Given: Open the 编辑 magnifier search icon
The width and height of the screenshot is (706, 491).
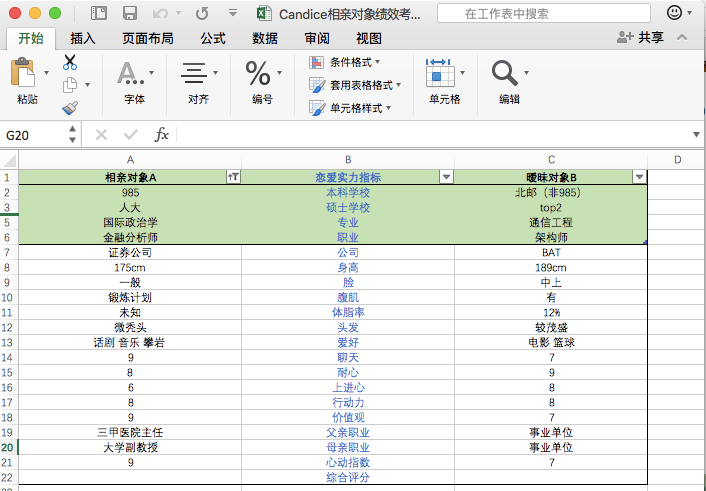Looking at the screenshot, I should [x=505, y=73].
